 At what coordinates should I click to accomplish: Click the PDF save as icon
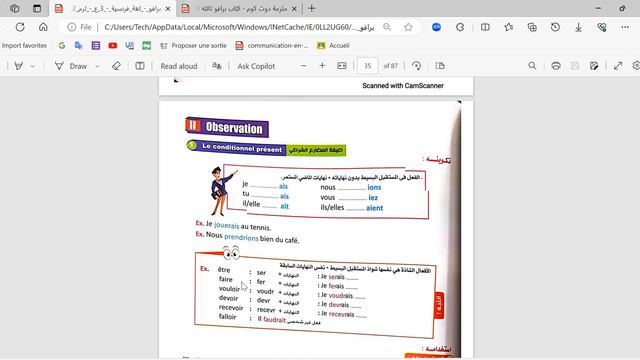pyautogui.click(x=594, y=66)
